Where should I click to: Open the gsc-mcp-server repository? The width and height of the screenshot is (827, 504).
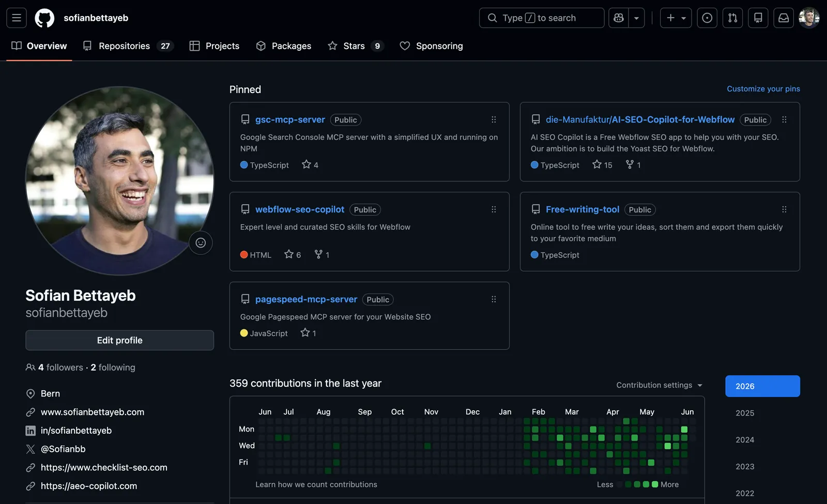290,119
